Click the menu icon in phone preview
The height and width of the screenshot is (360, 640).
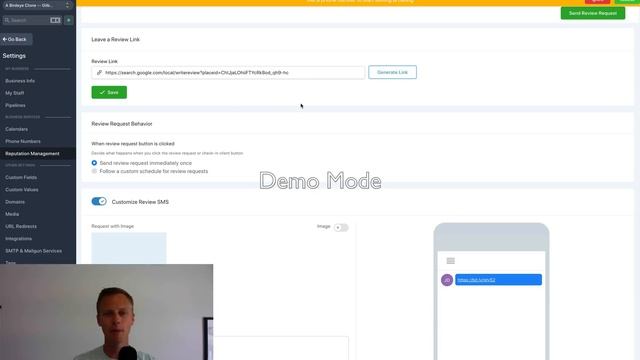pos(451,261)
